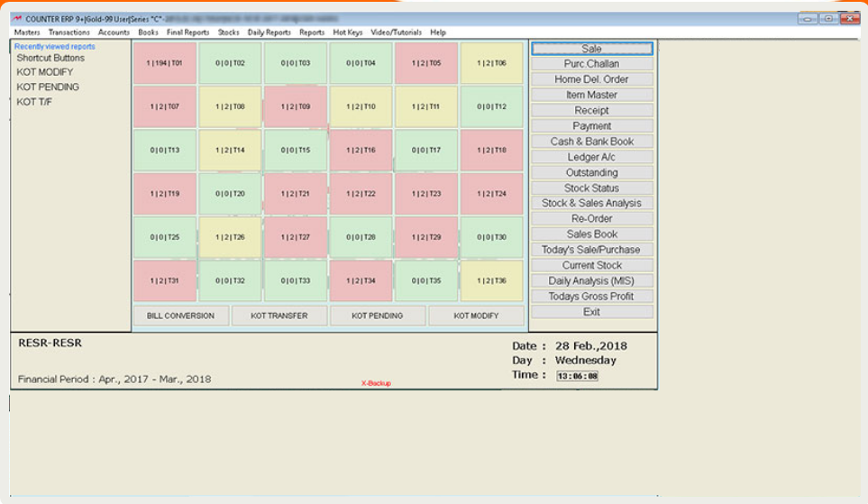Click the Re-Order button
Screen dimensions: 868x504
(592, 219)
